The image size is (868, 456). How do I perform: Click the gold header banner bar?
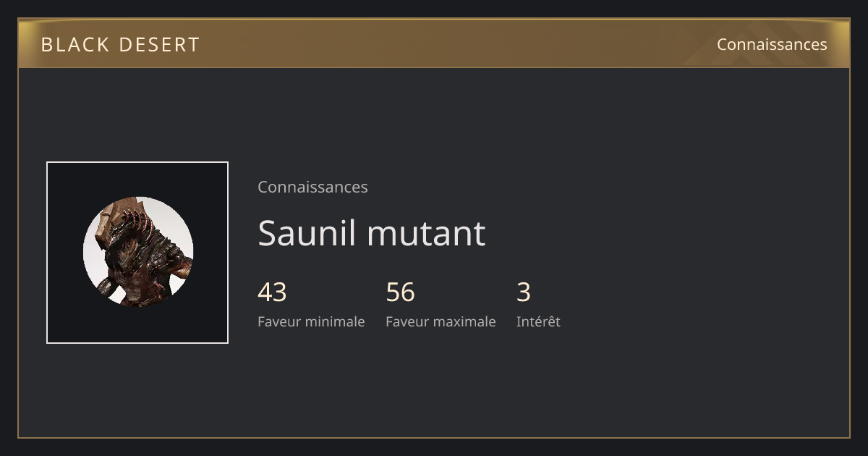pos(434,43)
